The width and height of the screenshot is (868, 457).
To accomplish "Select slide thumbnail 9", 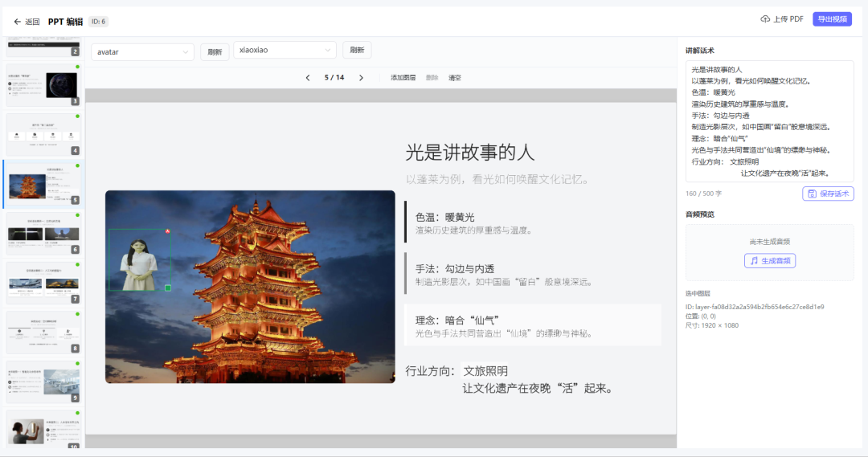I will pos(43,382).
